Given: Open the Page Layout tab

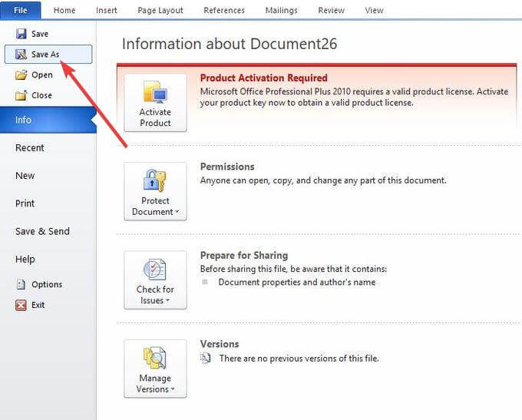Looking at the screenshot, I should click(x=160, y=10).
